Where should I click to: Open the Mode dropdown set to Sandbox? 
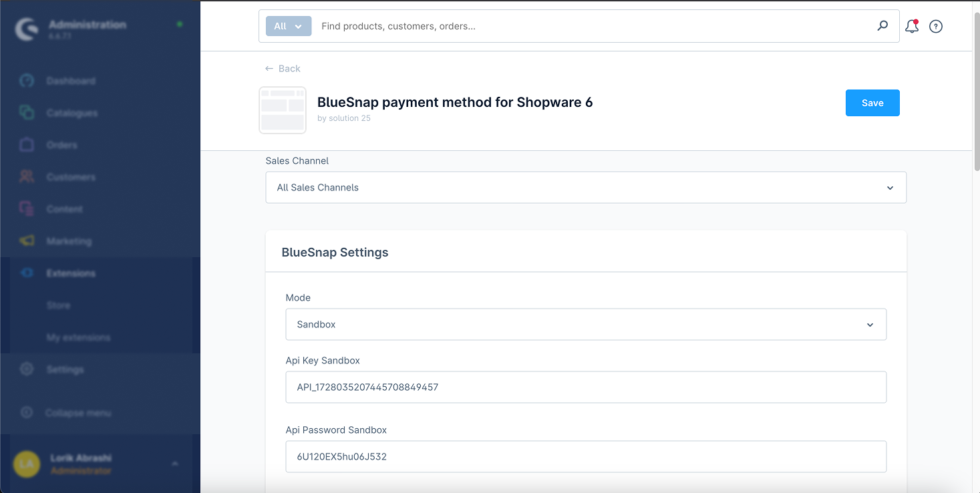pos(585,325)
